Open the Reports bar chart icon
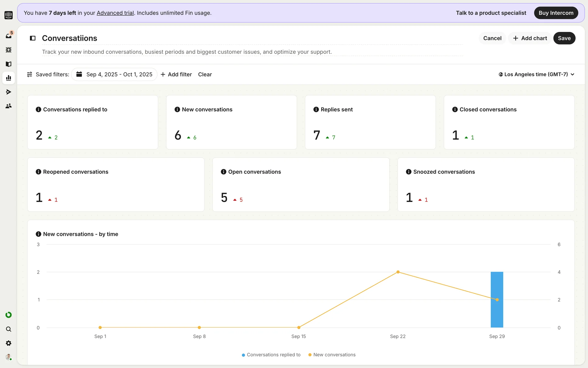The height and width of the screenshot is (368, 588). [9, 78]
